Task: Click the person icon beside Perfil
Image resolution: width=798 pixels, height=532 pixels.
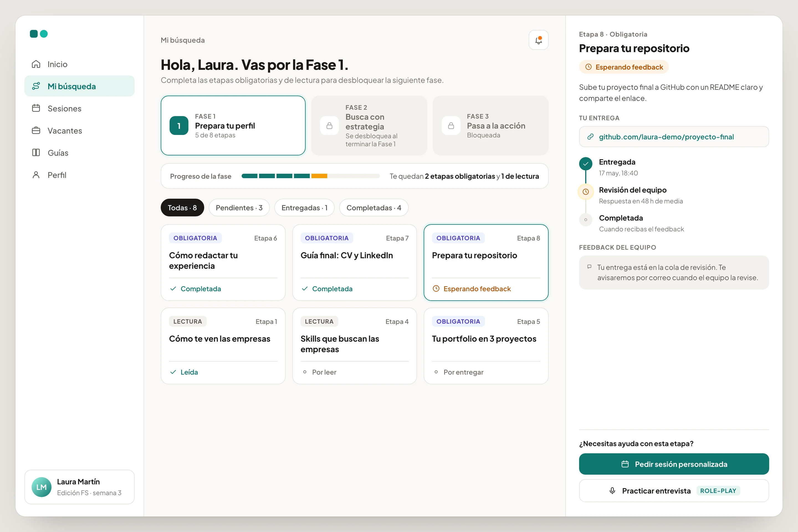Action: [x=36, y=175]
